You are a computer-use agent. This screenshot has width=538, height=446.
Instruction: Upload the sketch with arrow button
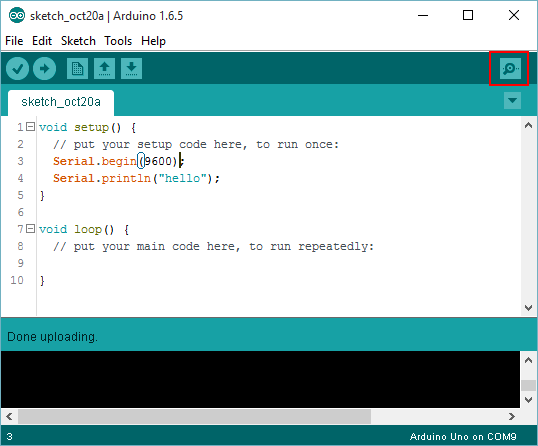44,69
